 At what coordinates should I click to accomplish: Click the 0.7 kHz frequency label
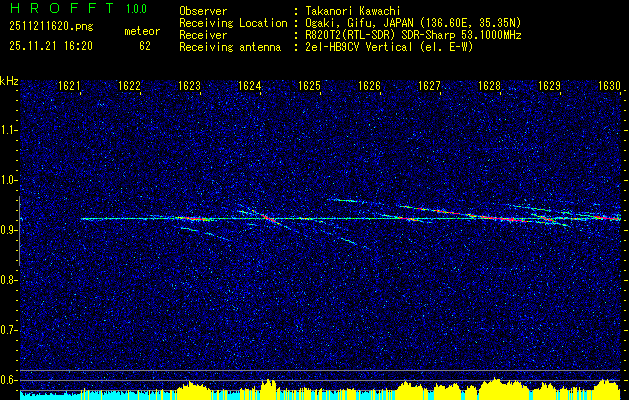point(8,330)
